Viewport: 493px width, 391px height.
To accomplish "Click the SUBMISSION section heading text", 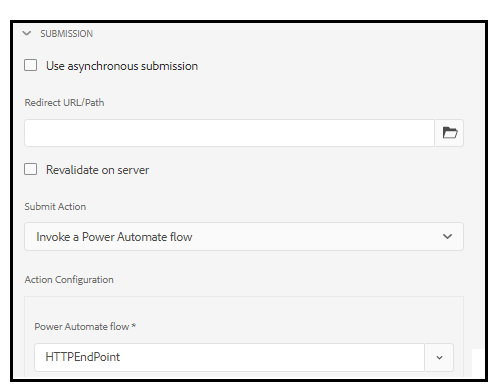I will tap(67, 34).
